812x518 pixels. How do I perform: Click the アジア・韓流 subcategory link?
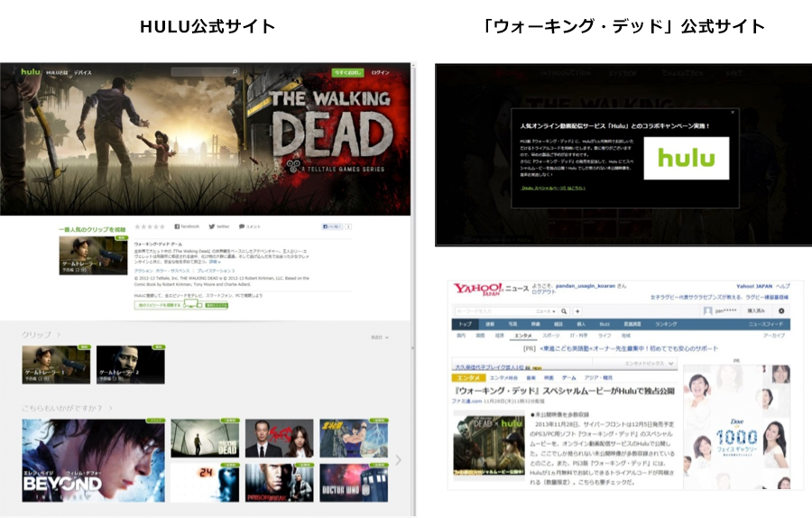(598, 377)
